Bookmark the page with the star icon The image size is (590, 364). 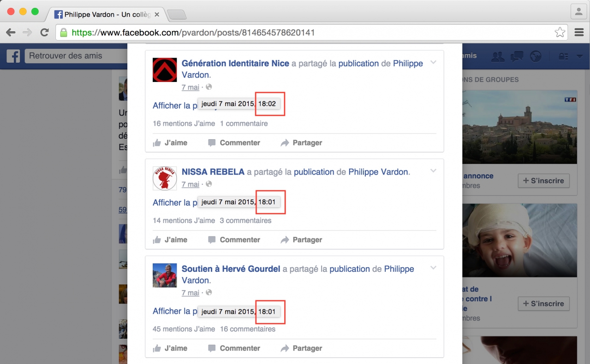(560, 32)
